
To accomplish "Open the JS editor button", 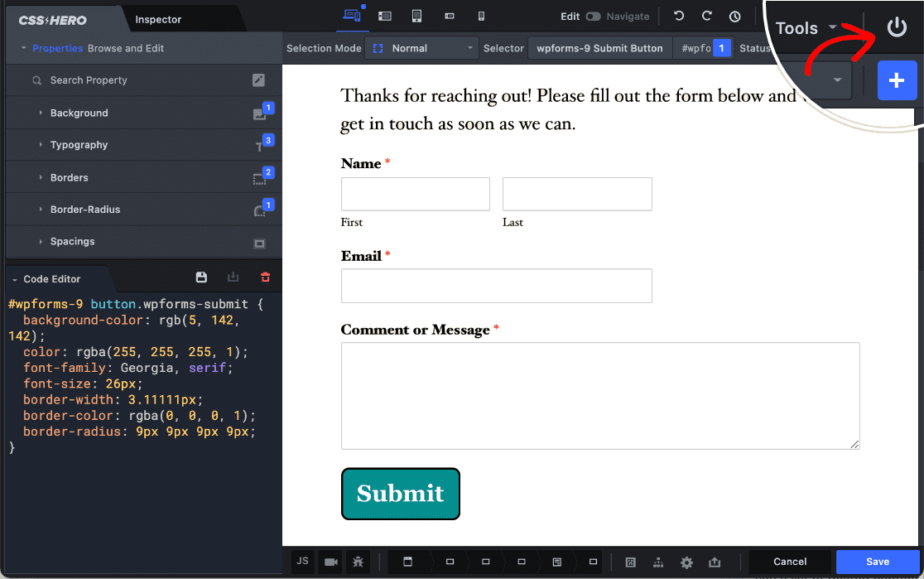I will pyautogui.click(x=302, y=562).
